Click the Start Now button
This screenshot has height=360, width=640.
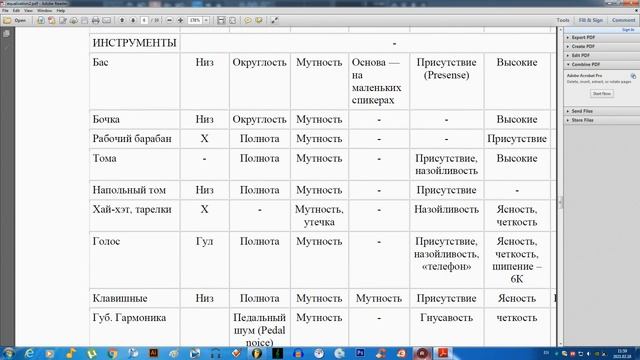click(602, 93)
